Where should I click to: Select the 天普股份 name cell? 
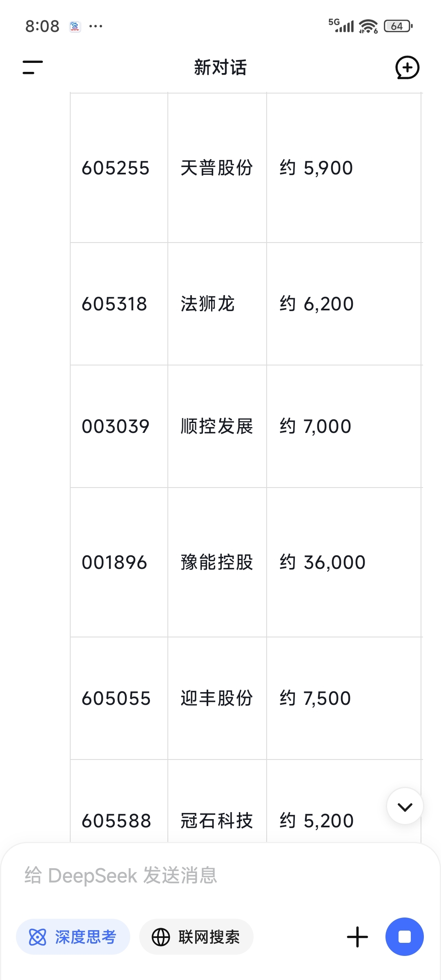click(217, 168)
